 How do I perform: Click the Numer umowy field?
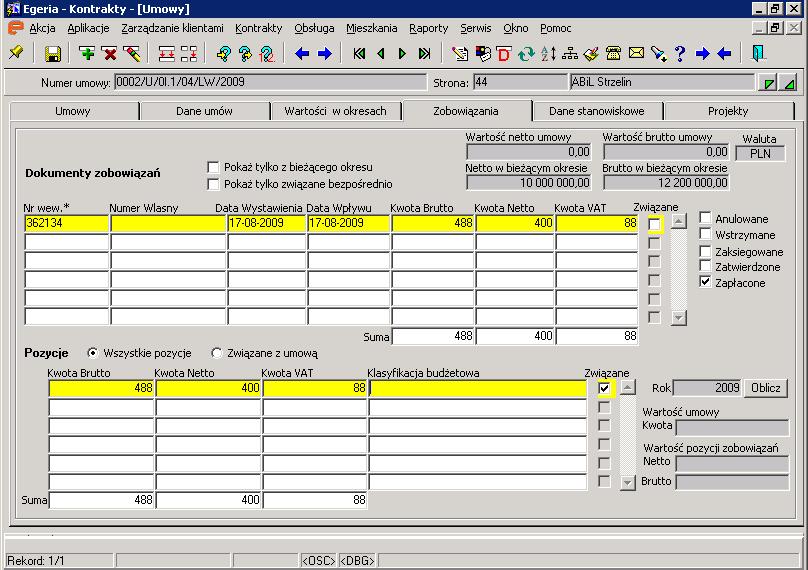(x=271, y=82)
